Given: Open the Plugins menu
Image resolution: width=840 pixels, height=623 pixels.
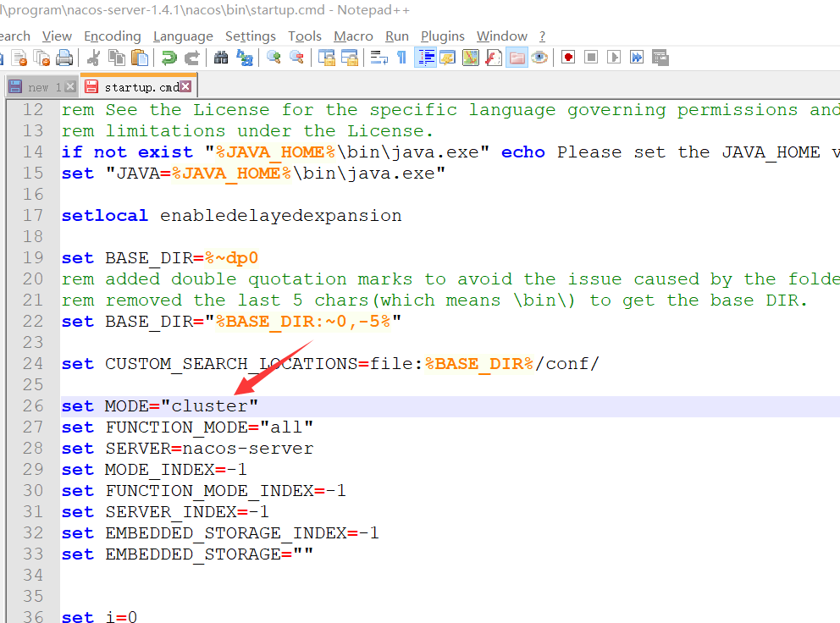Looking at the screenshot, I should 442,36.
